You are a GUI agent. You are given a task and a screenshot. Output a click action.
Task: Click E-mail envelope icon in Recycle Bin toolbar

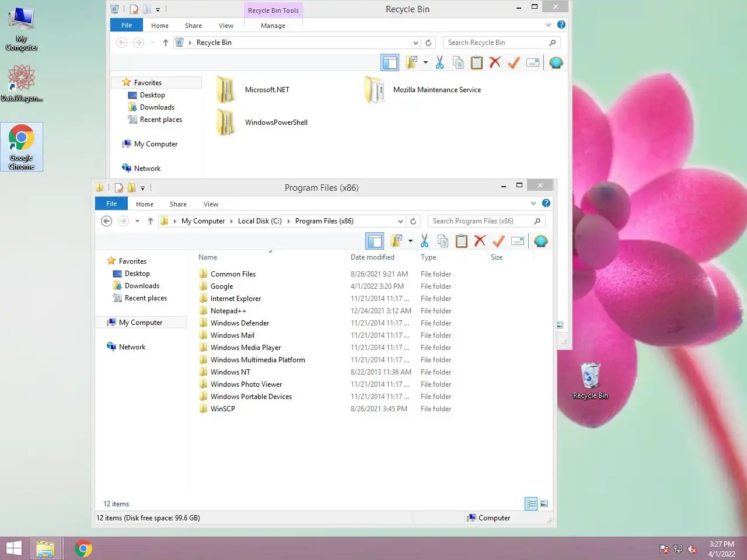(533, 62)
